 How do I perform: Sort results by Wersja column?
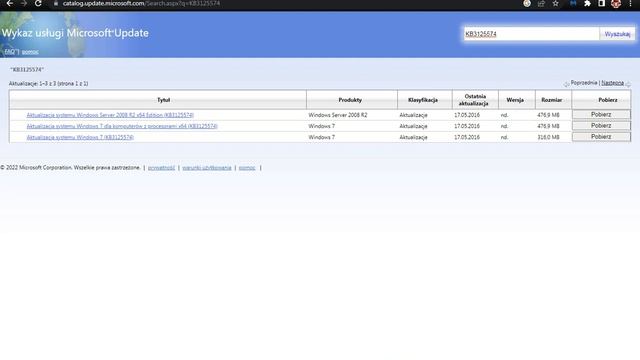pos(515,100)
